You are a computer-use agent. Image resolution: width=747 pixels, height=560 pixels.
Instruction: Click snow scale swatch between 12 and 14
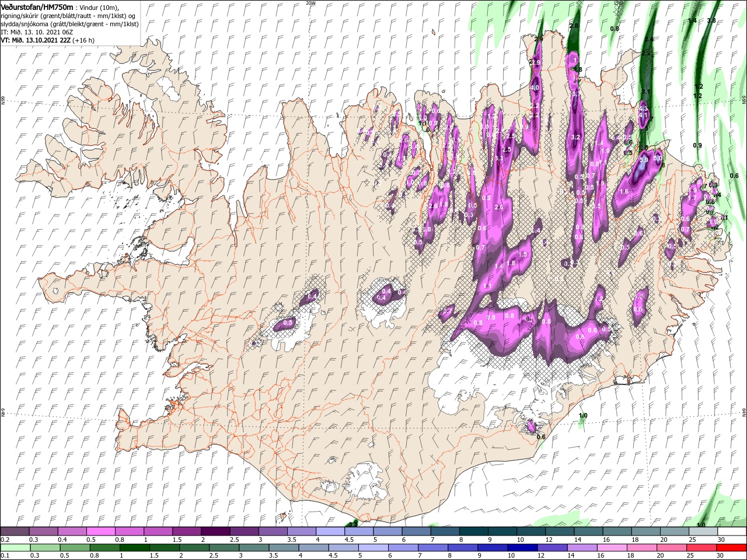tap(560, 531)
